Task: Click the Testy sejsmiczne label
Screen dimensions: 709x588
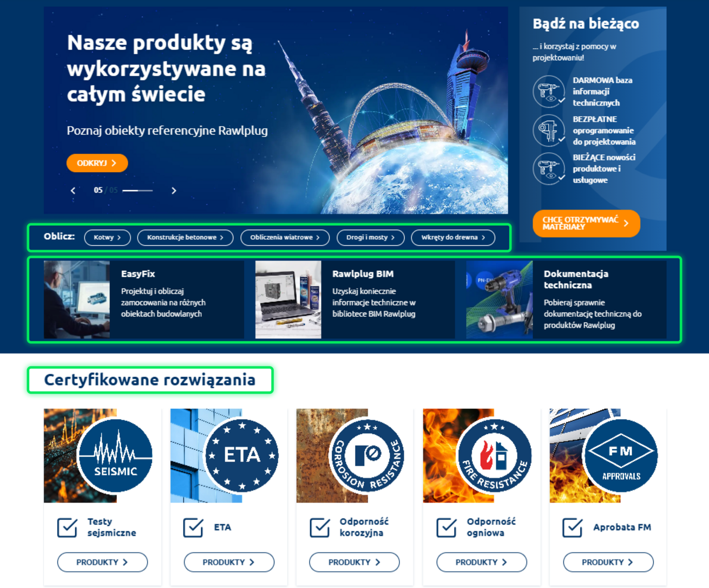Action: (112, 527)
